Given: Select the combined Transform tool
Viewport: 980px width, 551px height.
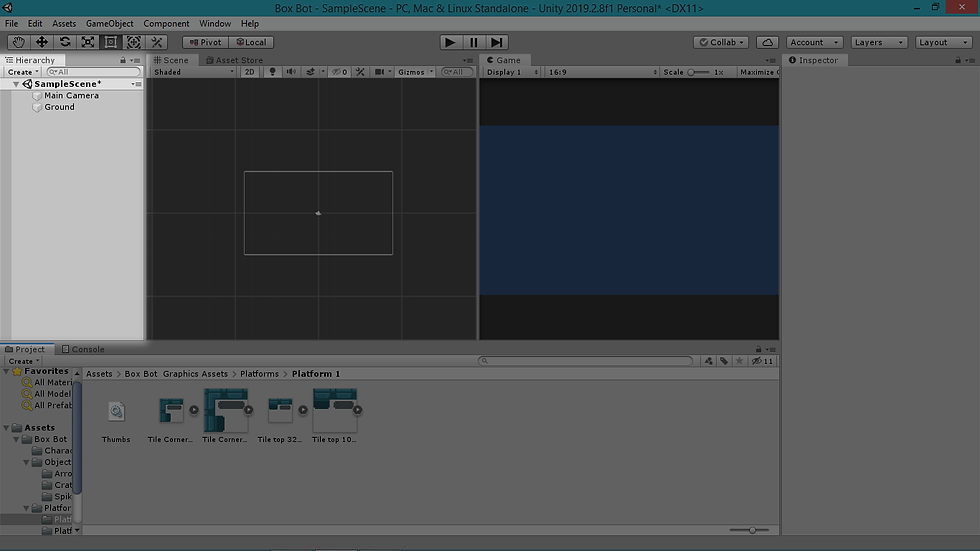Looking at the screenshot, I should pos(134,42).
